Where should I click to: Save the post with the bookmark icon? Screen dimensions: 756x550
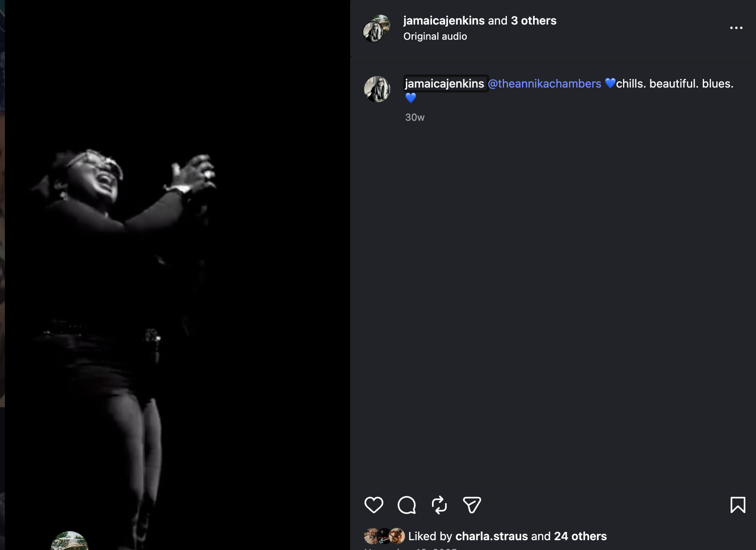click(738, 505)
